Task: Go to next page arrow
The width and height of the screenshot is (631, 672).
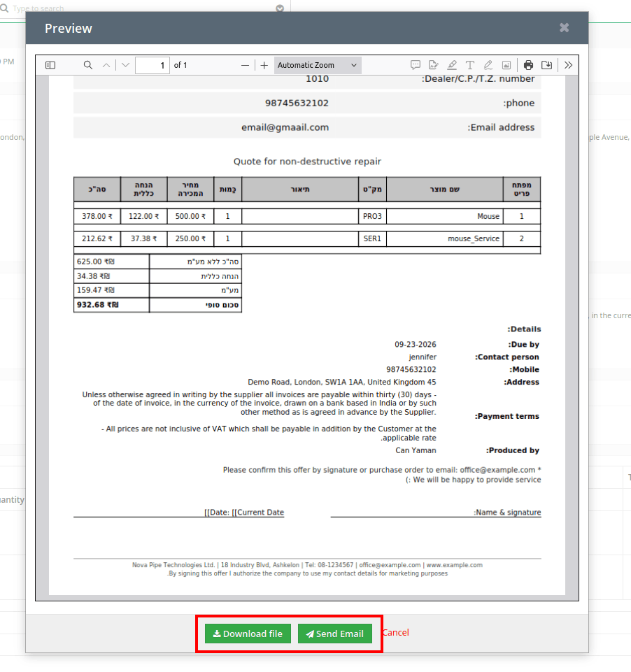Action: click(125, 65)
